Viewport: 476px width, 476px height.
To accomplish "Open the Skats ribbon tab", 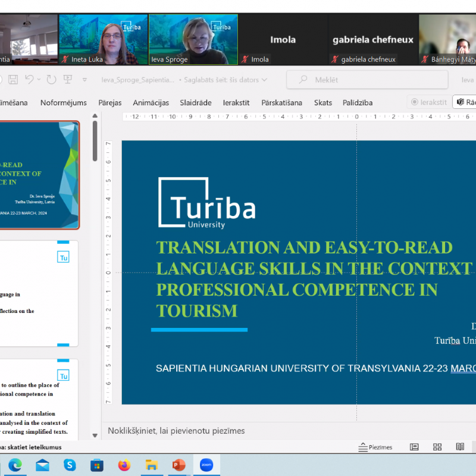I will 323,102.
